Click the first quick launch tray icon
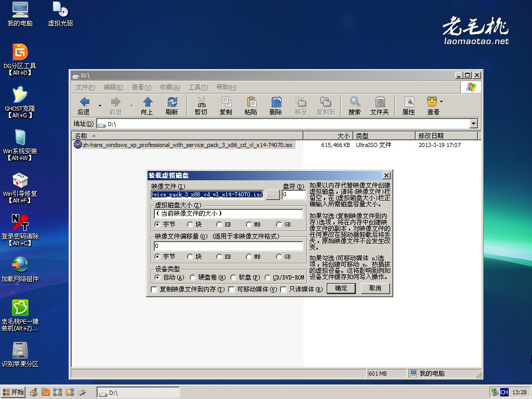The image size is (532, 399). point(34,393)
